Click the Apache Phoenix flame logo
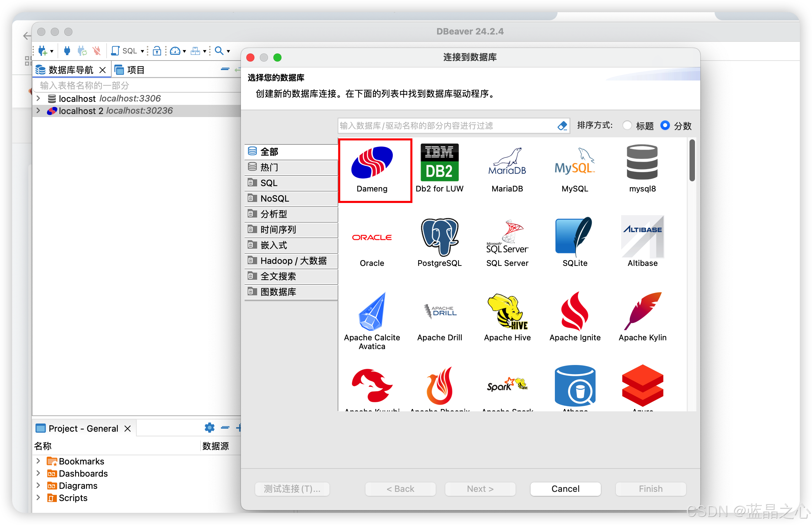Viewport: 812px width, 525px height. [439, 385]
